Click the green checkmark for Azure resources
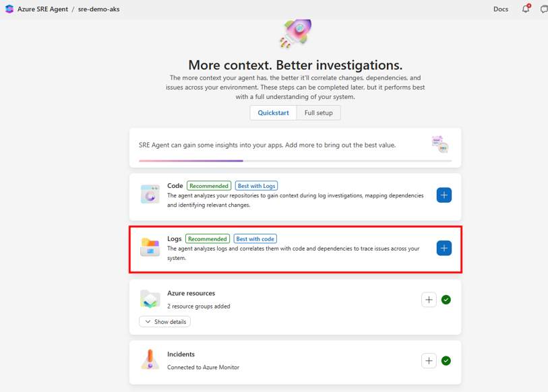Screen dimensions: 548x392 (446, 300)
